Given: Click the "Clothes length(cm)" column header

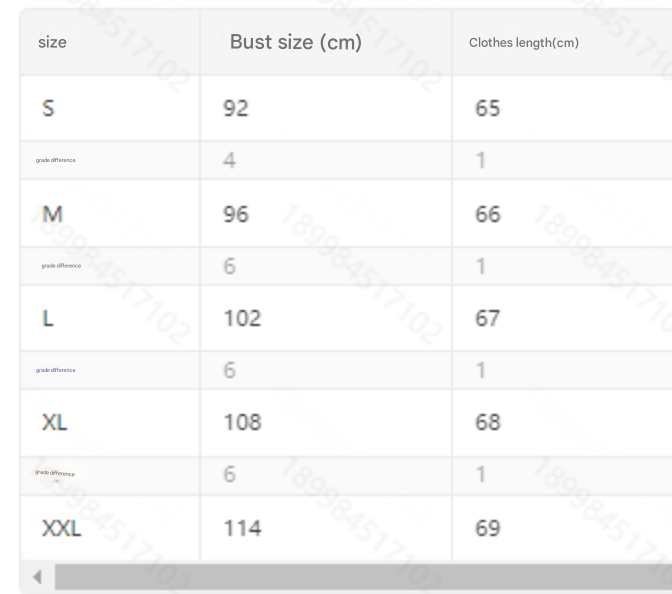Looking at the screenshot, I should (x=524, y=43).
